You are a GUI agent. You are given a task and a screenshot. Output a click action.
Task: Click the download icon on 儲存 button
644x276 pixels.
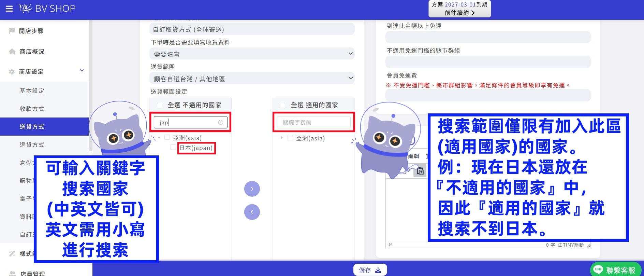point(378,270)
